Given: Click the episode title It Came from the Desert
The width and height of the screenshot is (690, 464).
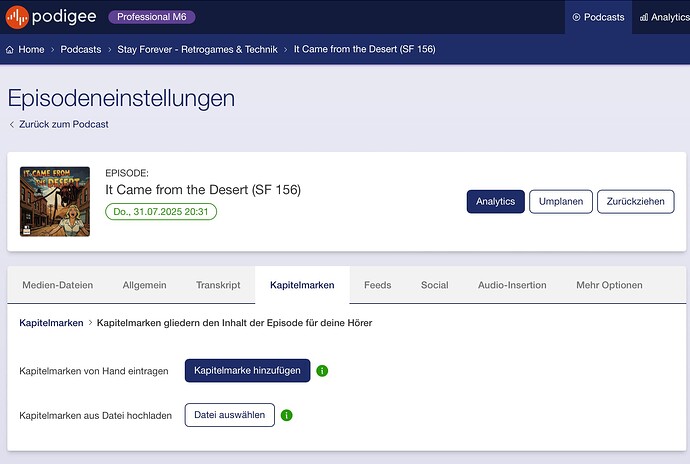Looking at the screenshot, I should pos(203,190).
